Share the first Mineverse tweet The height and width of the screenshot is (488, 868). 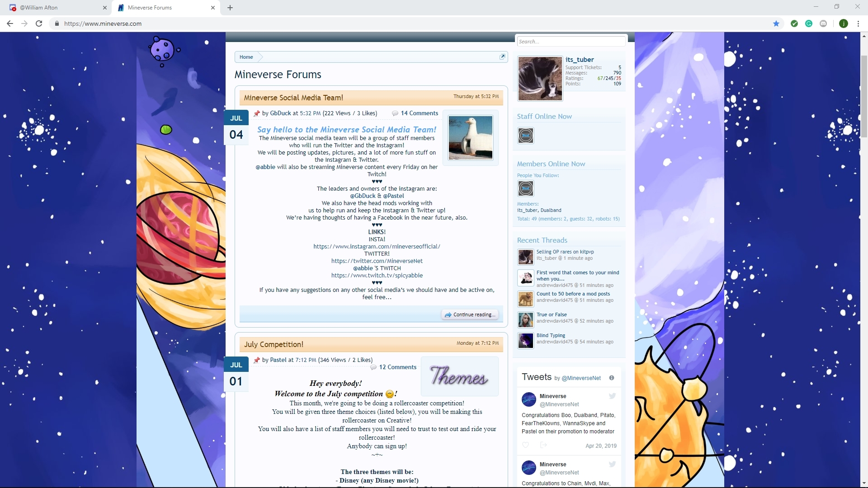point(543,445)
